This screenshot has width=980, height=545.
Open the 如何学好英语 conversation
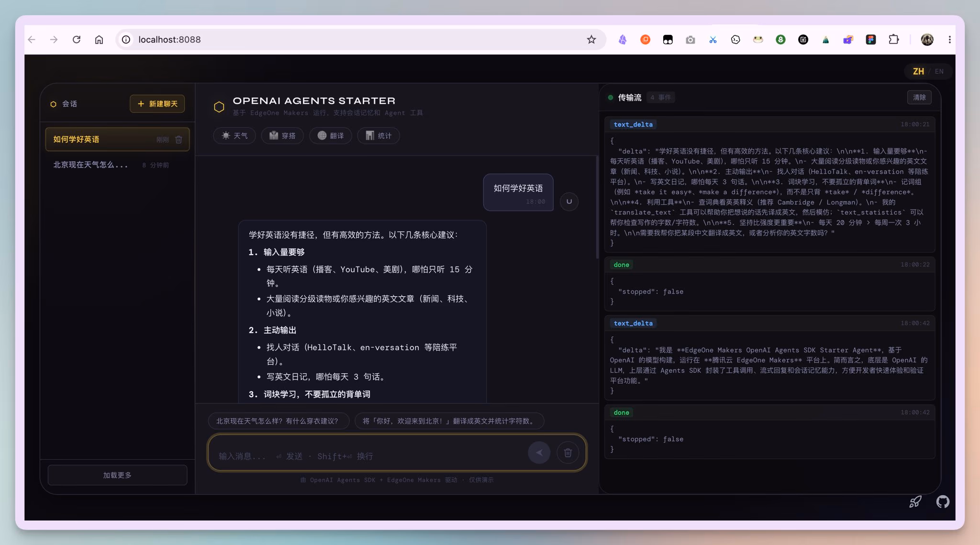coord(117,139)
